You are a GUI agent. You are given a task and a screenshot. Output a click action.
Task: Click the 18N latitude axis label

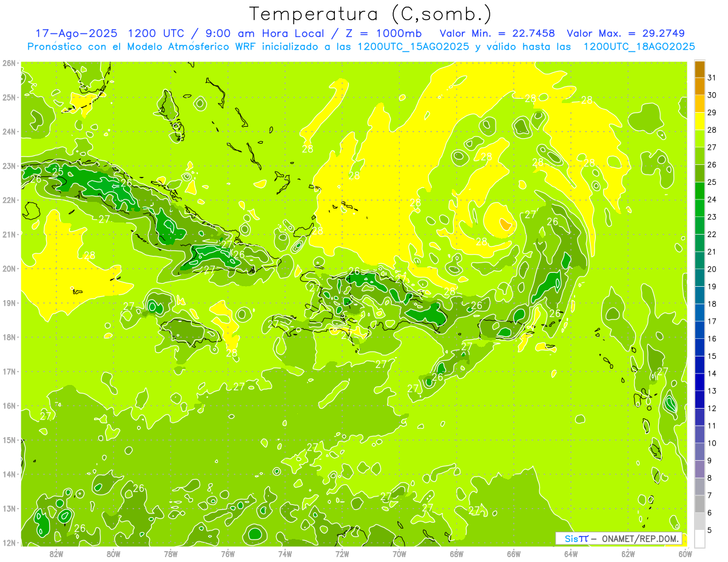point(9,337)
